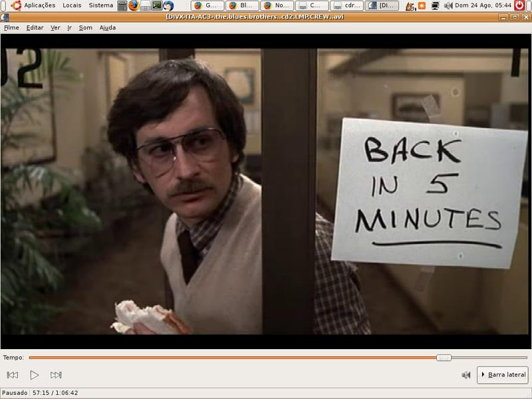Screen dimensions: 532x399
Task: Click the file manager launcher in panel
Action: pos(145,5)
